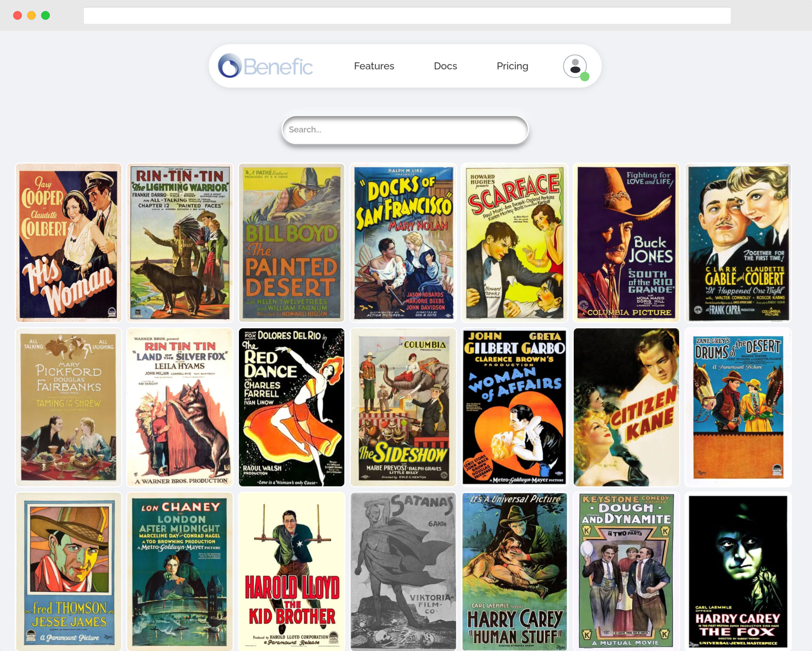Viewport: 812px width, 651px height.
Task: Open the Features menu item
Action: tap(374, 66)
